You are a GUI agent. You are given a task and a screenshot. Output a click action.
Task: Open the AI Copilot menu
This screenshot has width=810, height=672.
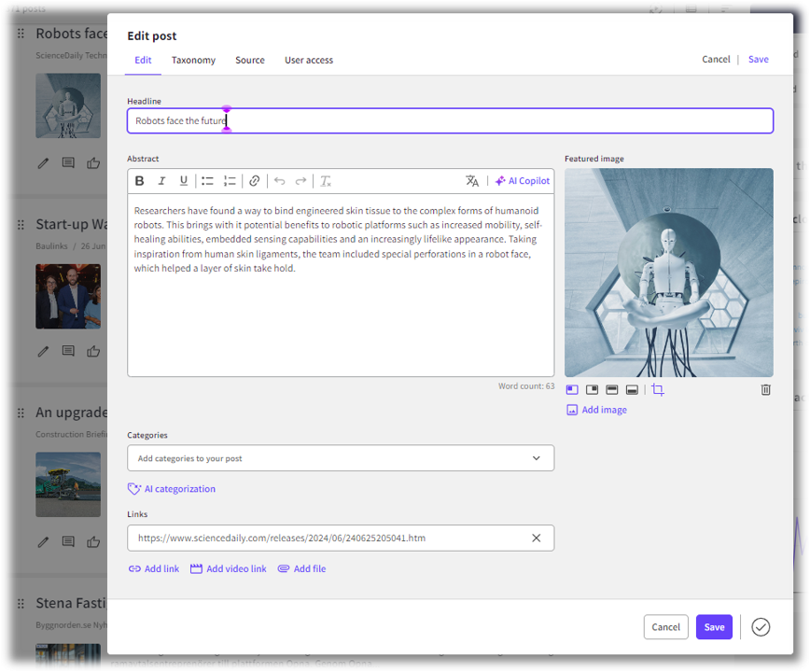523,181
